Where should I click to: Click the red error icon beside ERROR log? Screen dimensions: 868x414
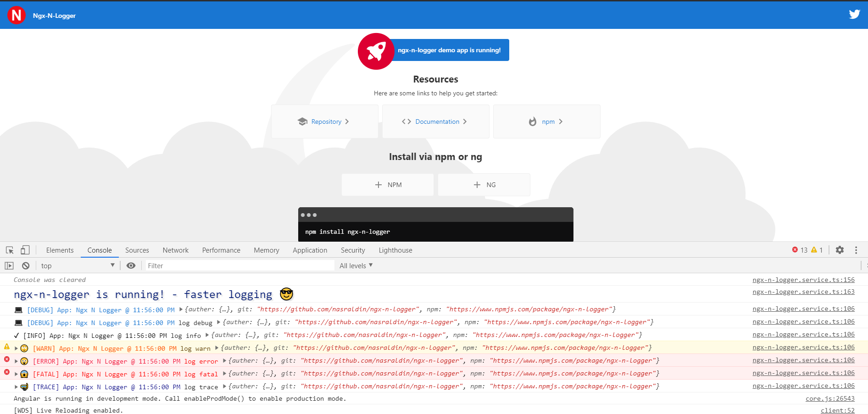(x=7, y=359)
